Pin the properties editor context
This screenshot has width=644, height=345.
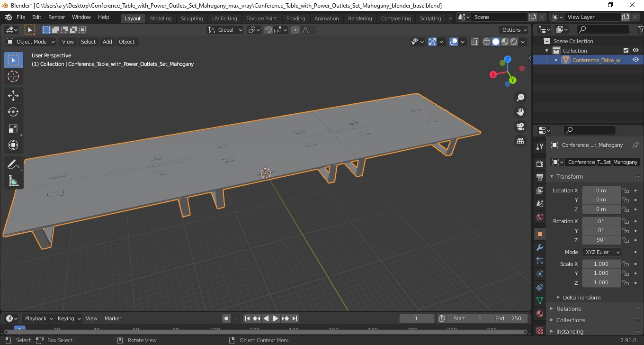[x=635, y=145]
